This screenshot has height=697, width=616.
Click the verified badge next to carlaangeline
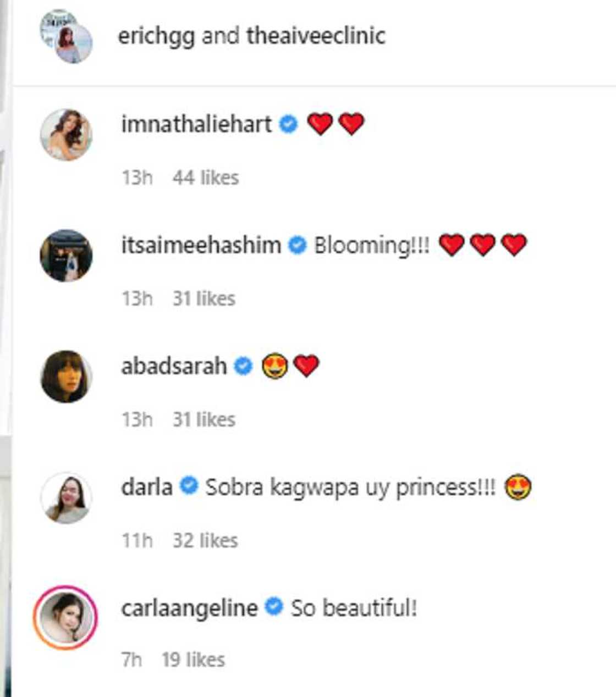click(274, 607)
